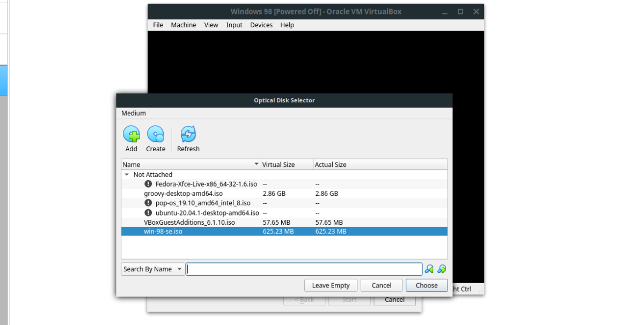The image size is (644, 325).
Task: Click the Choose button
Action: [427, 285]
